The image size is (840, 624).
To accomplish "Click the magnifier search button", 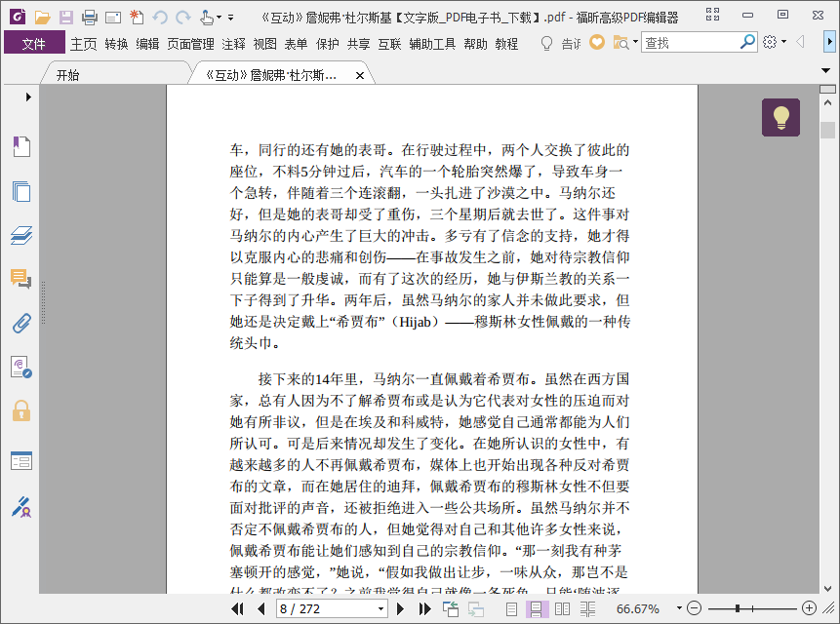I will (x=747, y=42).
